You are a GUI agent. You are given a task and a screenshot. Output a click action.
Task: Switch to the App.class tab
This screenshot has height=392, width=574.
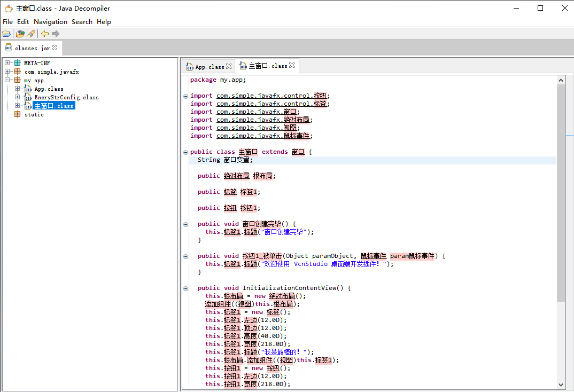pyautogui.click(x=209, y=67)
